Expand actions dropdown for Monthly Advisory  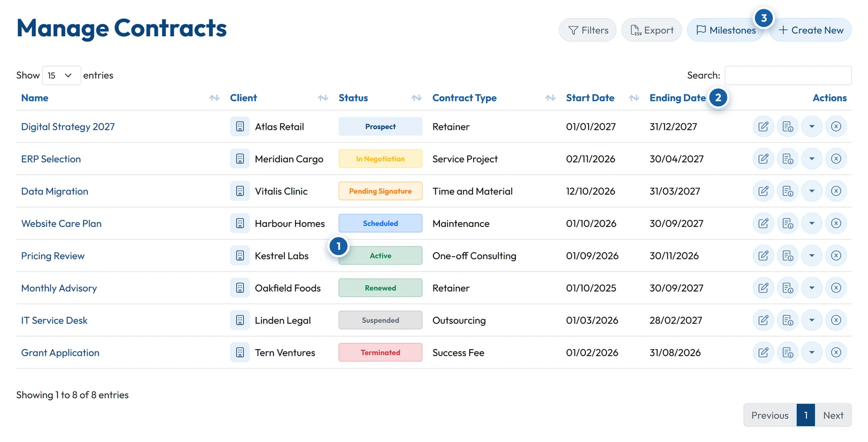pyautogui.click(x=812, y=288)
